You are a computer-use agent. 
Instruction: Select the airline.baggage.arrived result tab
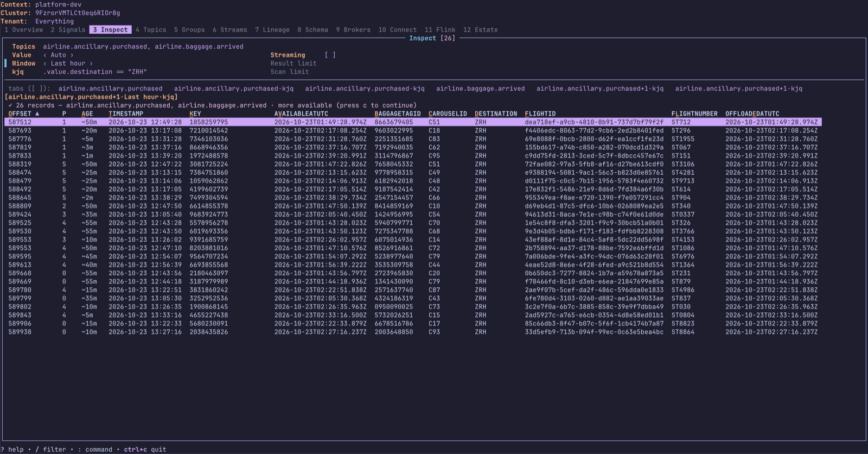pyautogui.click(x=480, y=89)
